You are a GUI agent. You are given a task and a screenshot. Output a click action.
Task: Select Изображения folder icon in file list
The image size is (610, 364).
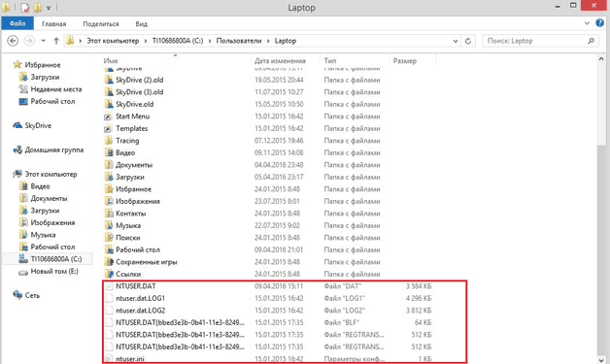click(109, 201)
